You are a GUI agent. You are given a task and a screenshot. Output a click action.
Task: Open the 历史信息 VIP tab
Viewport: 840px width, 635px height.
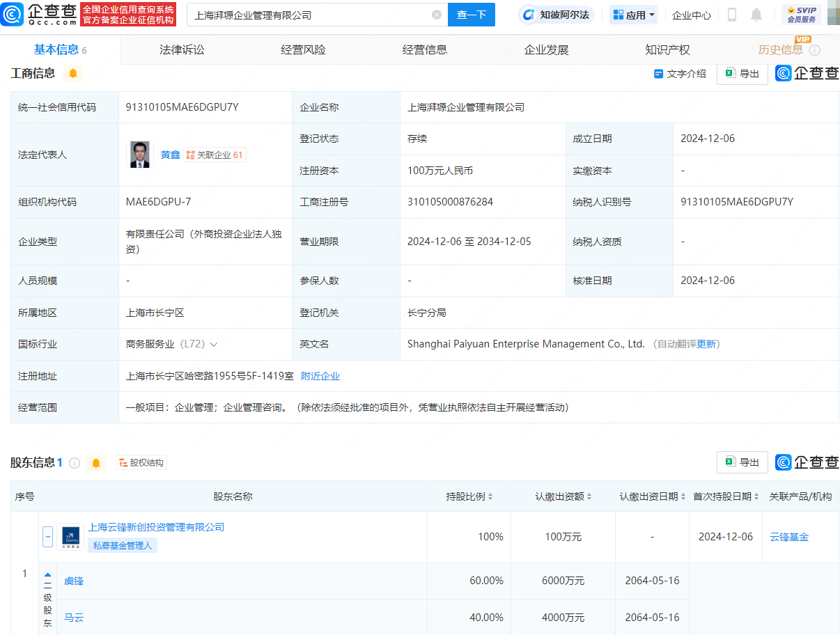(780, 50)
